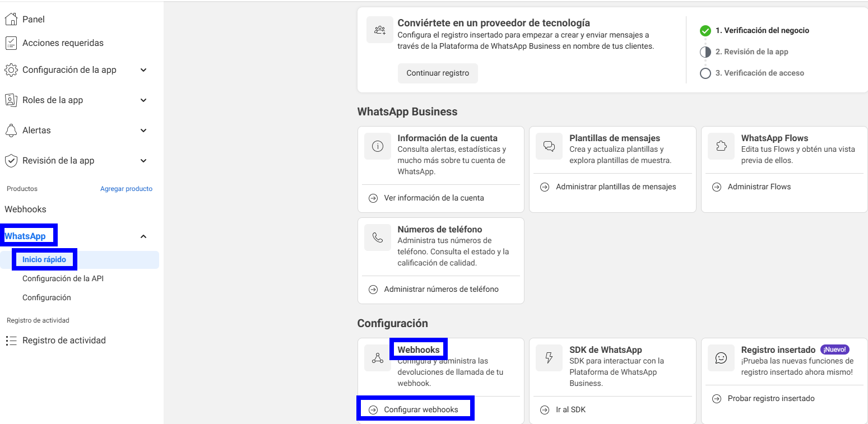
Task: Click the half-filled Revisión de la app step icon
Action: tap(705, 52)
